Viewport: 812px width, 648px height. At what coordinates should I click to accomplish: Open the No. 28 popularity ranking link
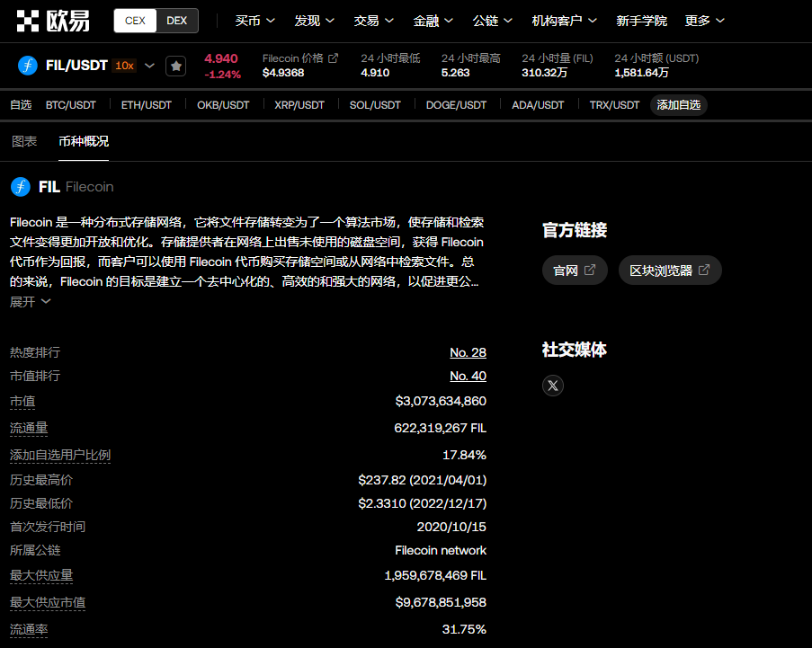[468, 352]
